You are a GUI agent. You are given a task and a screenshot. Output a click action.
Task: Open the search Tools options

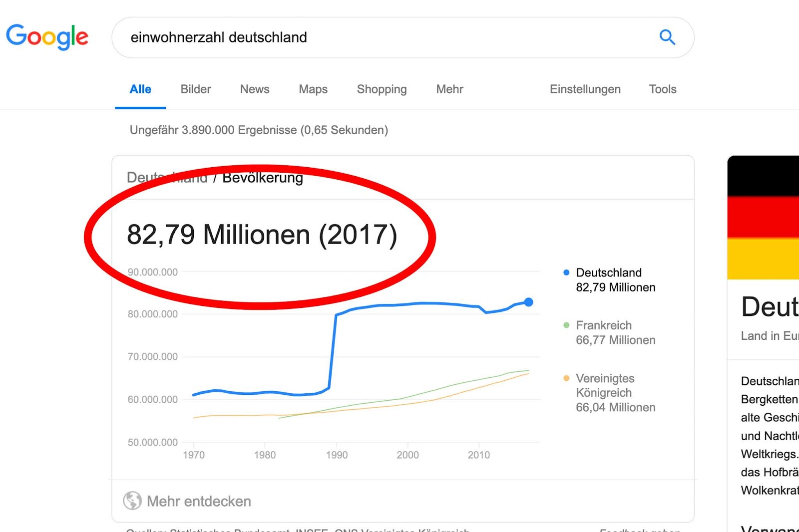(x=663, y=89)
